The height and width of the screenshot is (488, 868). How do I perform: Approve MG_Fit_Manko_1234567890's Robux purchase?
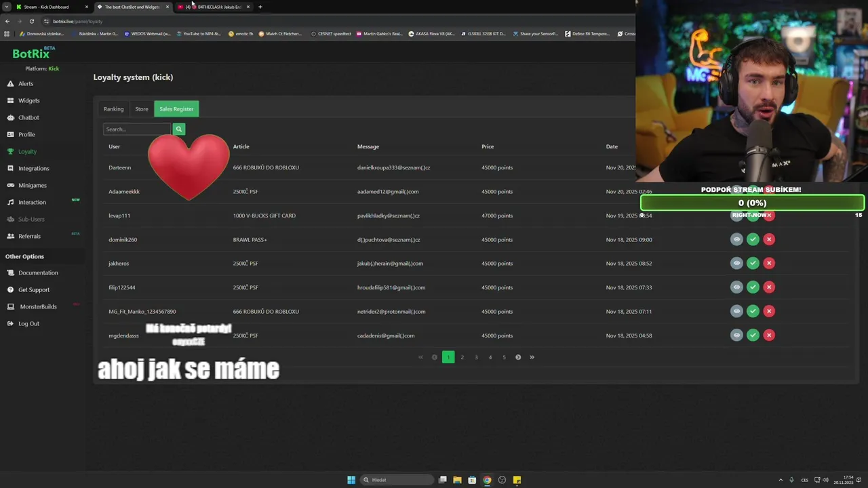(753, 311)
